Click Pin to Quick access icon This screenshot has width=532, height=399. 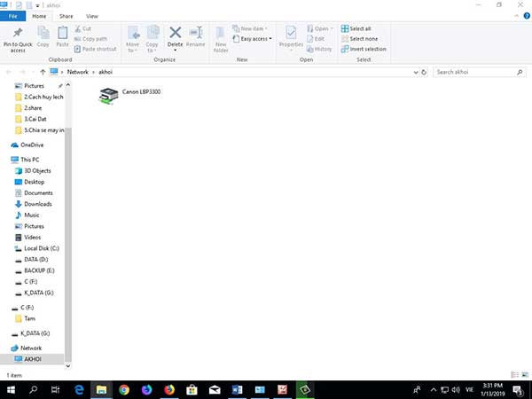18,33
